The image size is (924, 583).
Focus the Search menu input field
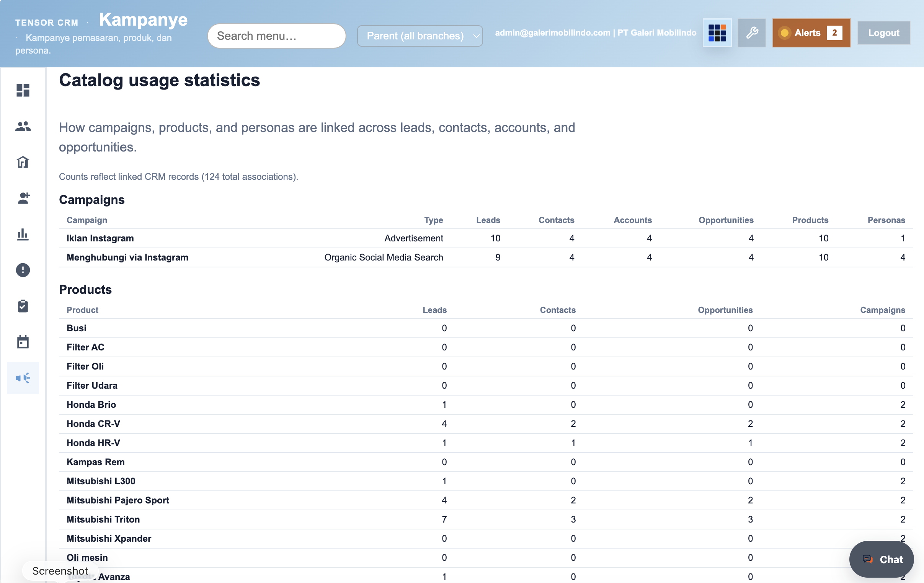[x=277, y=36]
